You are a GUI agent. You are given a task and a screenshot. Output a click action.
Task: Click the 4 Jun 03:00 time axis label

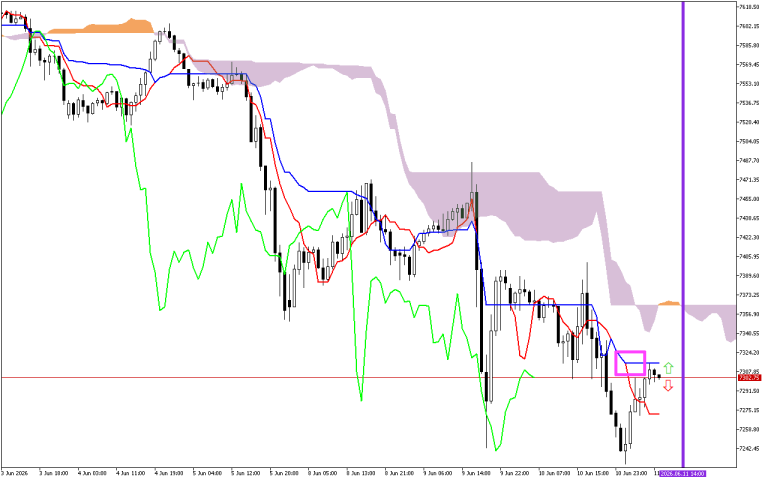[92, 474]
